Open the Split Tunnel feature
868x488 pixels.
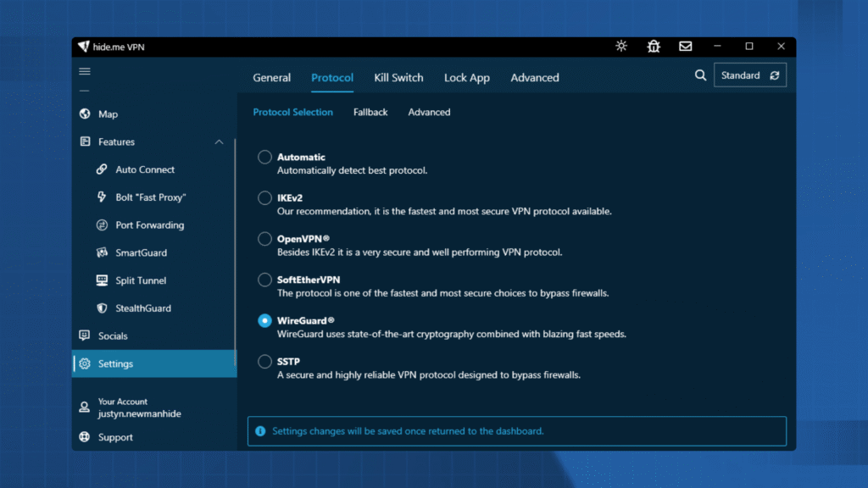pyautogui.click(x=141, y=280)
